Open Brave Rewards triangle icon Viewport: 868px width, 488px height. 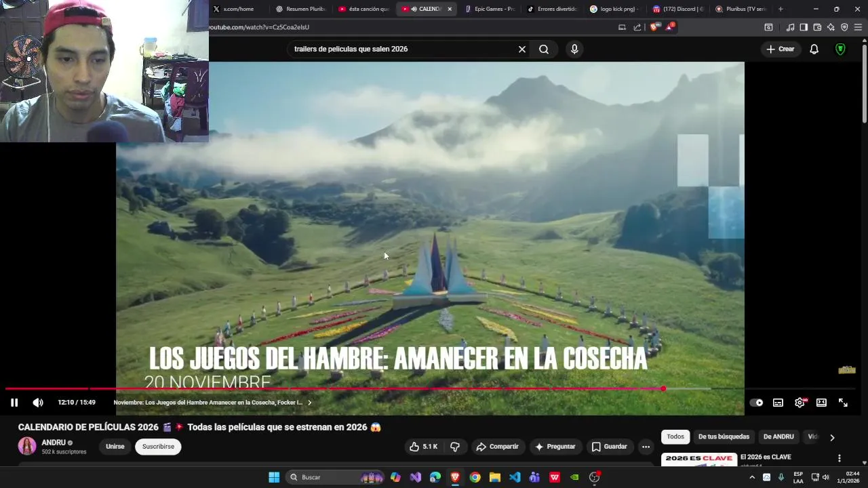tap(670, 27)
